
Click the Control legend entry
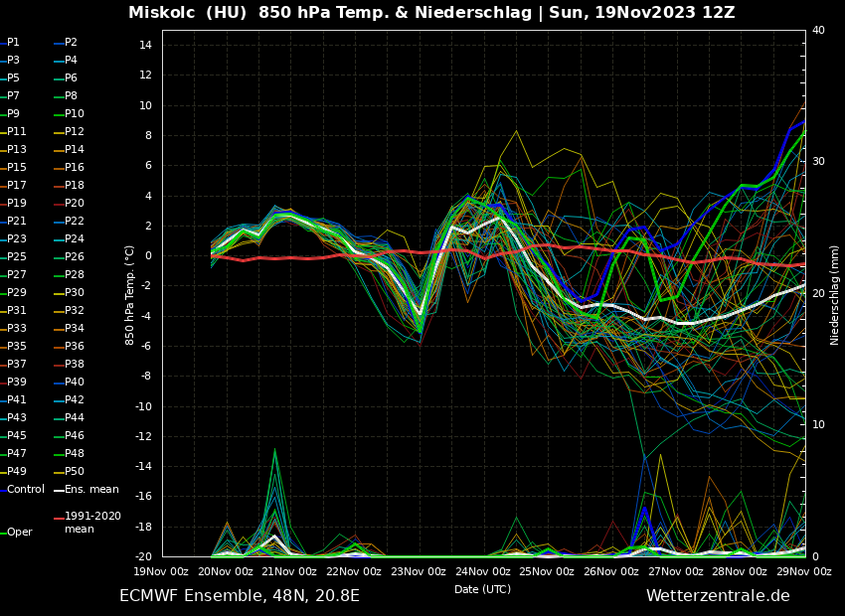(26, 489)
